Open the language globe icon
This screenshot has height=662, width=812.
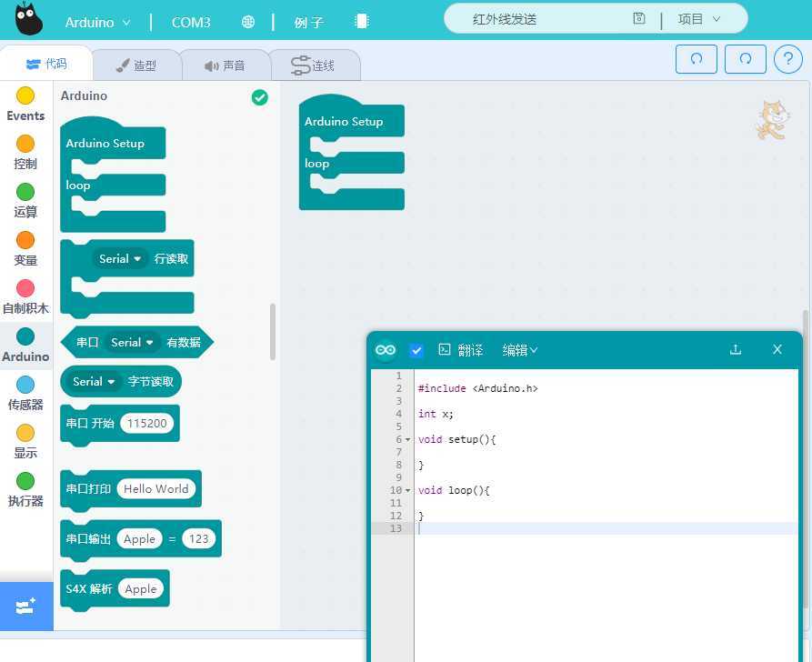point(248,22)
